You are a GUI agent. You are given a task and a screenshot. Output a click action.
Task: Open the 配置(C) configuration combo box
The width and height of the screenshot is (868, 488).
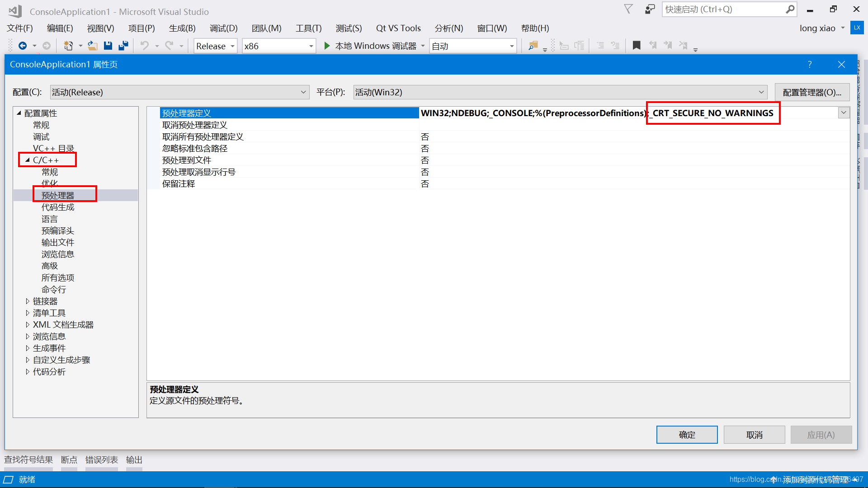pos(179,92)
